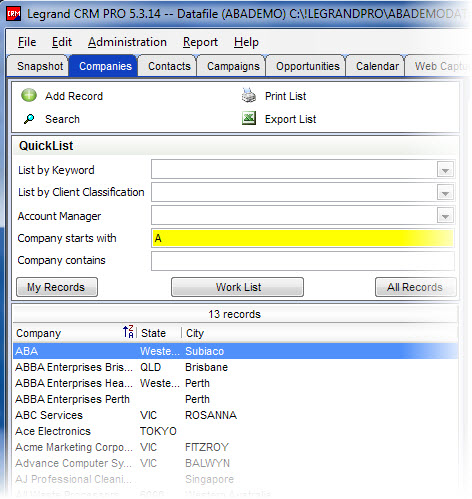The image size is (472, 499).
Task: Click the Print List label
Action: point(285,96)
